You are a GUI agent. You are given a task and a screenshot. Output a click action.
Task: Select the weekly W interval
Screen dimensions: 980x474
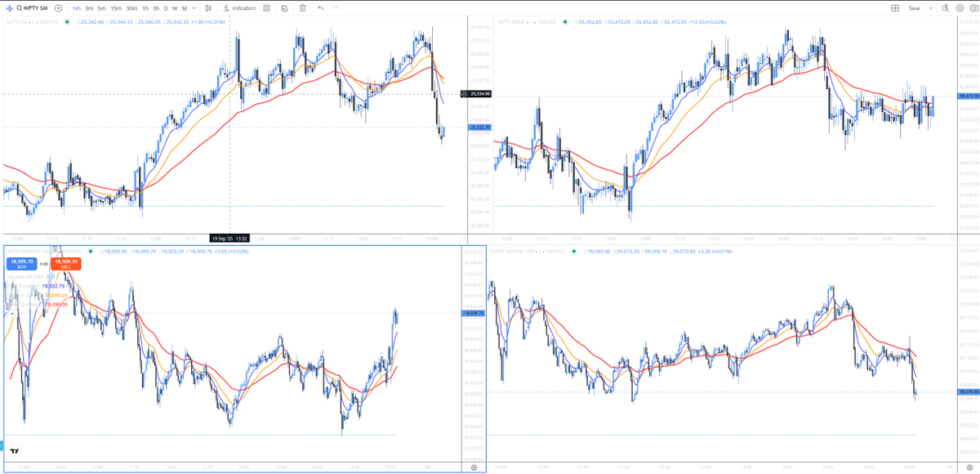[175, 8]
